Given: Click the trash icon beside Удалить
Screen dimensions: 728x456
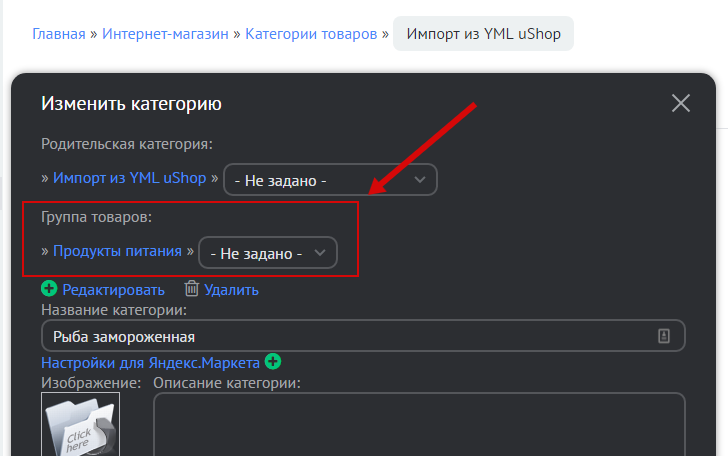Looking at the screenshot, I should click(192, 289).
